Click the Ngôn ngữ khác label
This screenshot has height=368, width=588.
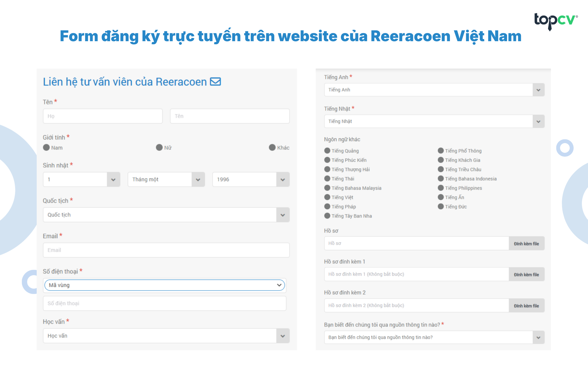click(342, 139)
